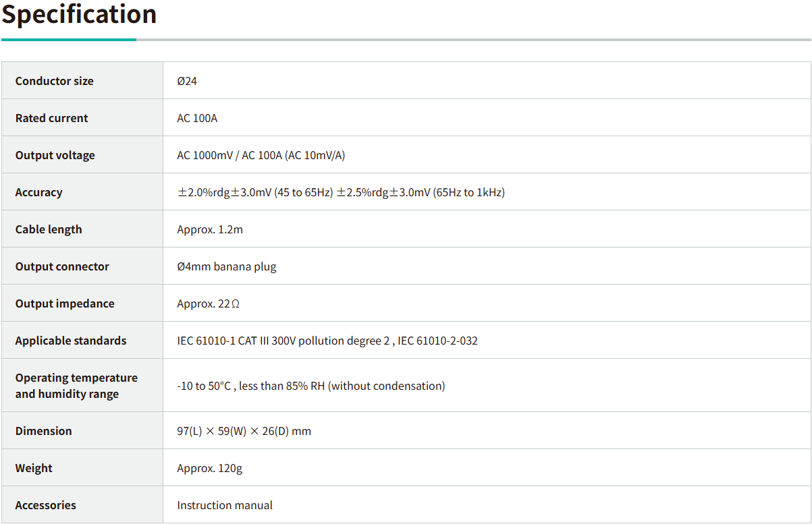Screen dimensions: 812x524
Task: Click the Approx. 22Ω impedance value
Action: (x=209, y=303)
